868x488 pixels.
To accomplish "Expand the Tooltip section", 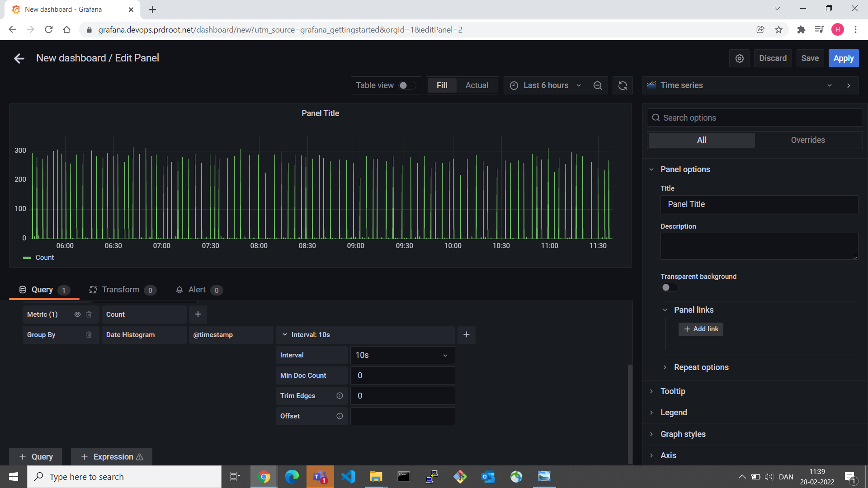I will 672,391.
